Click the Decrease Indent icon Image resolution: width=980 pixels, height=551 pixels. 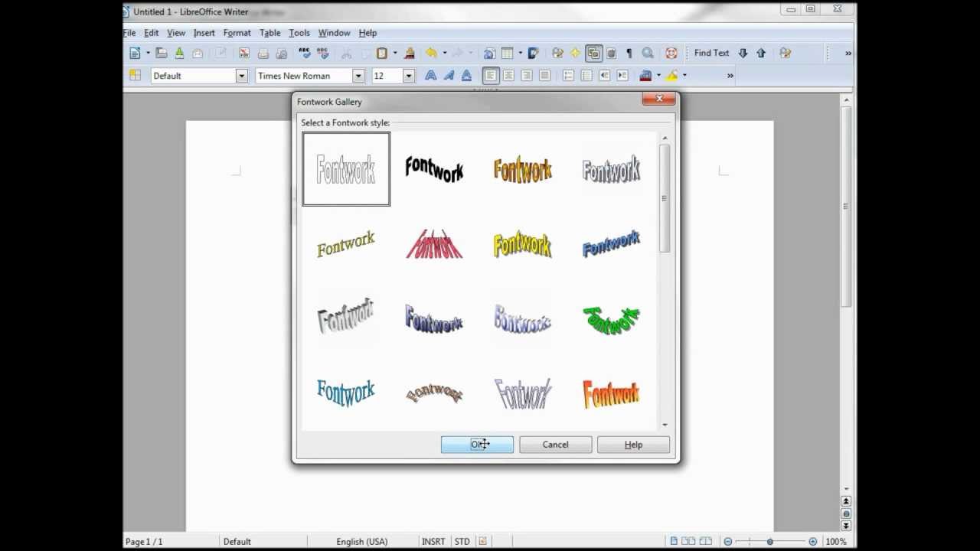604,75
